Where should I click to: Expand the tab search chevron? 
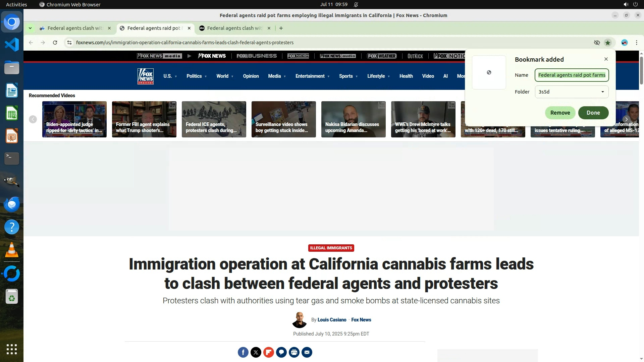(x=30, y=28)
